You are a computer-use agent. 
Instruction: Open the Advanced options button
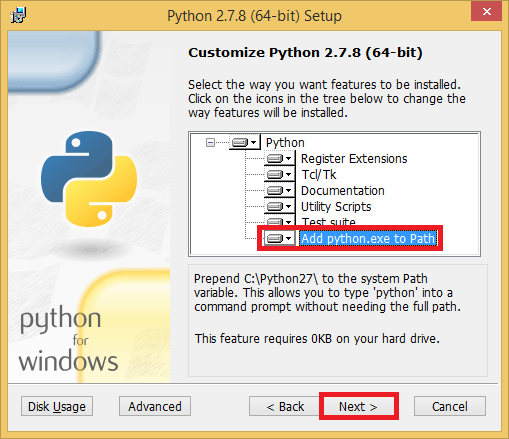tap(155, 406)
